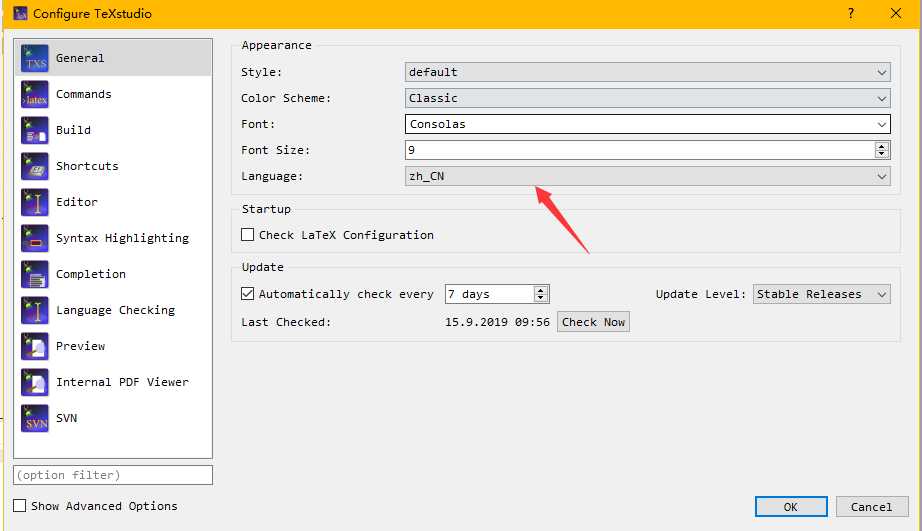The height and width of the screenshot is (531, 922).
Task: Click the Cancel button
Action: [x=872, y=506]
